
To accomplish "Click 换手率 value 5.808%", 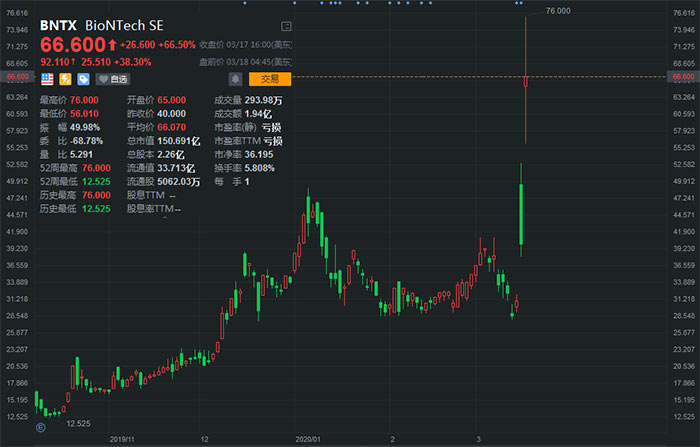I will [x=259, y=168].
